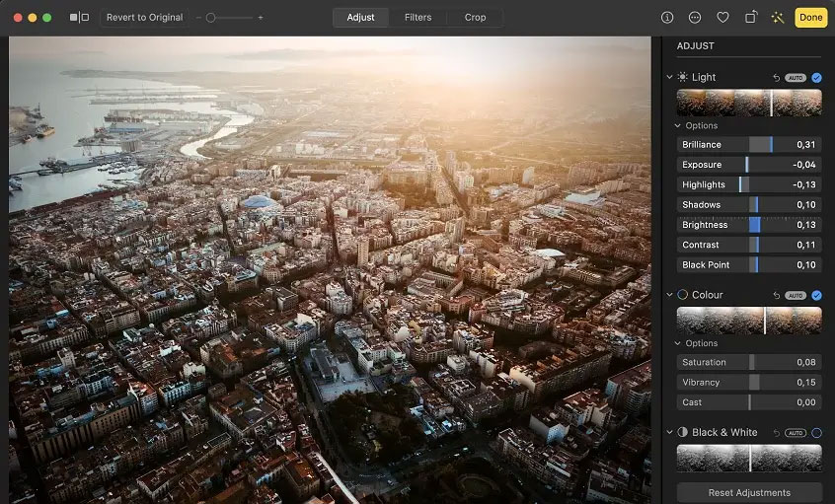This screenshot has width=835, height=504.
Task: Show the original photo without adjustments
Action: tap(79, 18)
